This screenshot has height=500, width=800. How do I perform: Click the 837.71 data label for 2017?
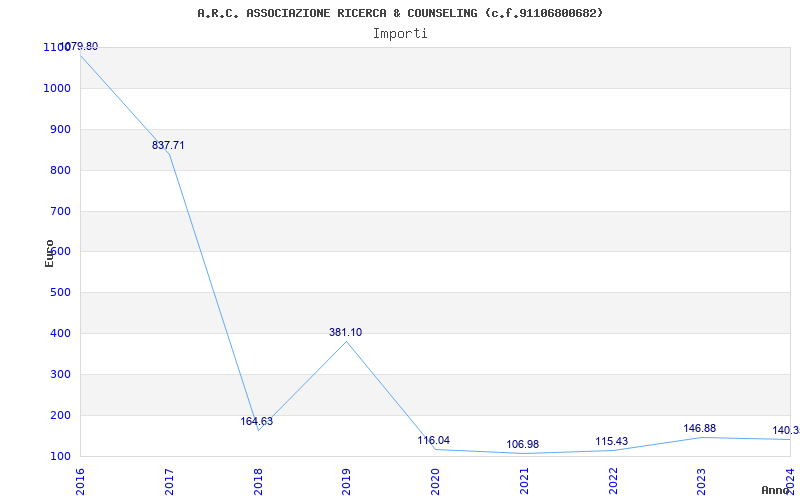168,145
